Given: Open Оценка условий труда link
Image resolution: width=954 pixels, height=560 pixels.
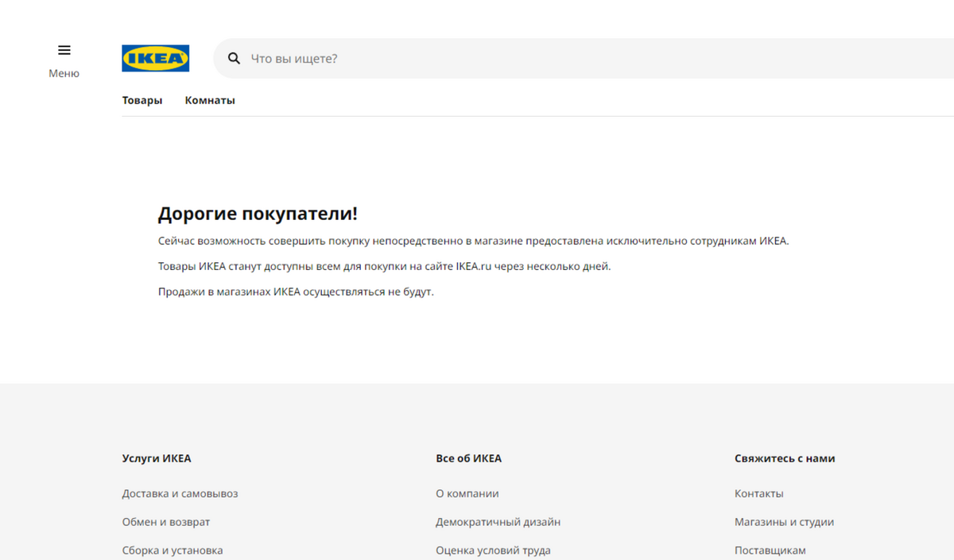Looking at the screenshot, I should click(493, 550).
